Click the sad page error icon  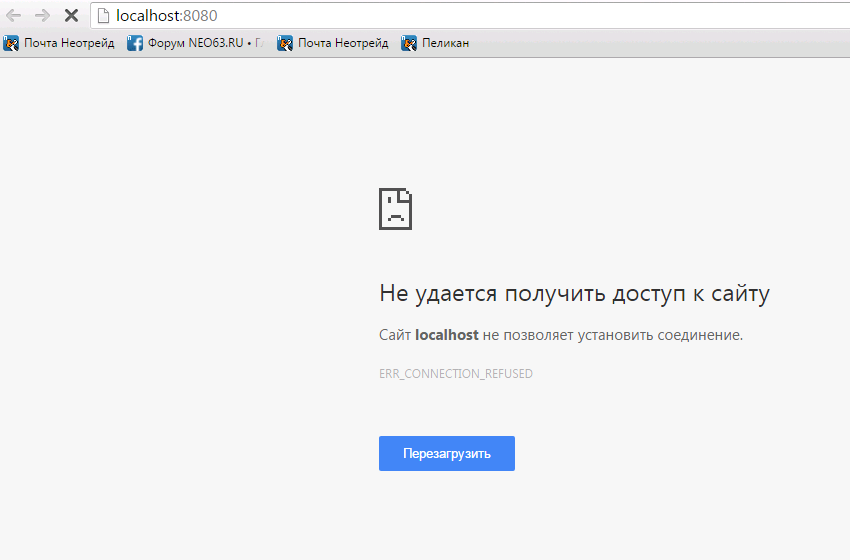(x=396, y=209)
